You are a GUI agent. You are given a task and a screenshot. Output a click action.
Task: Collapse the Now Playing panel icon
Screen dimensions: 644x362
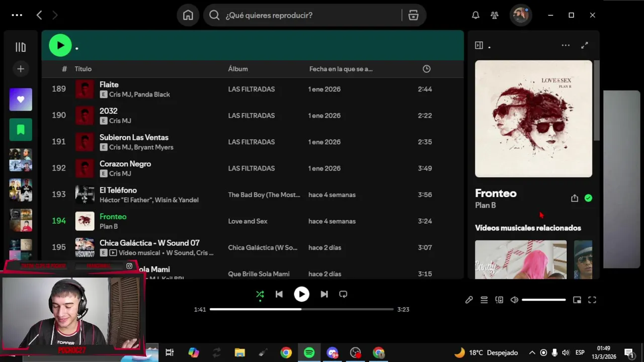tap(479, 45)
